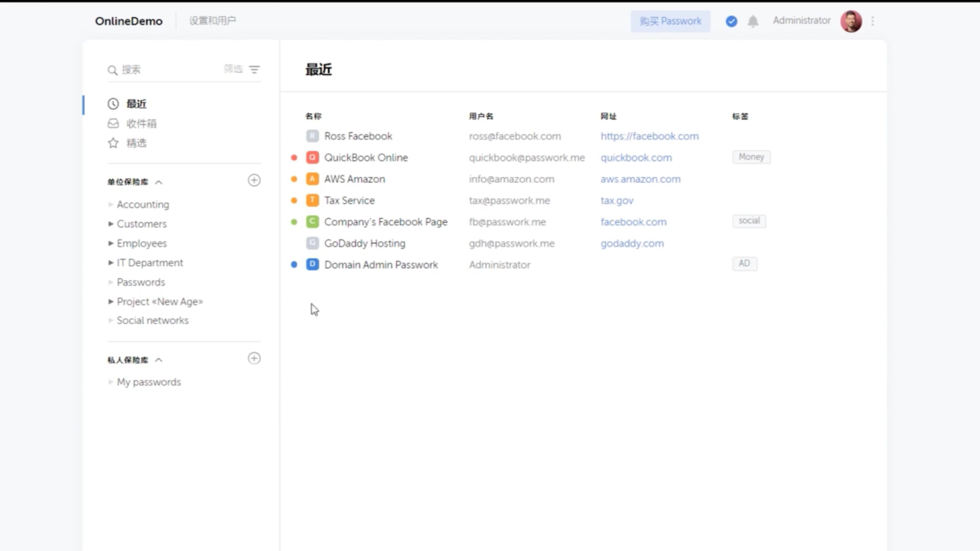Open the Ross Facebook entry name
This screenshot has width=980, height=551.
tap(358, 136)
